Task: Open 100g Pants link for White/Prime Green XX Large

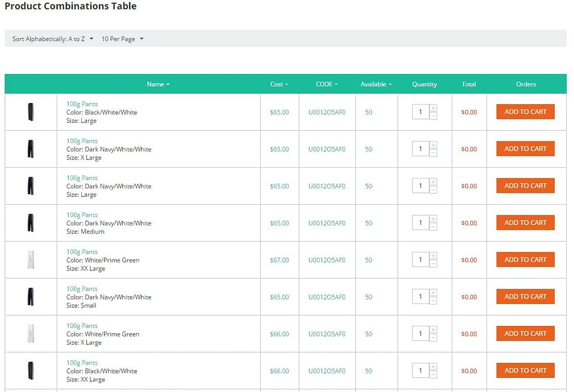Action: [x=82, y=252]
